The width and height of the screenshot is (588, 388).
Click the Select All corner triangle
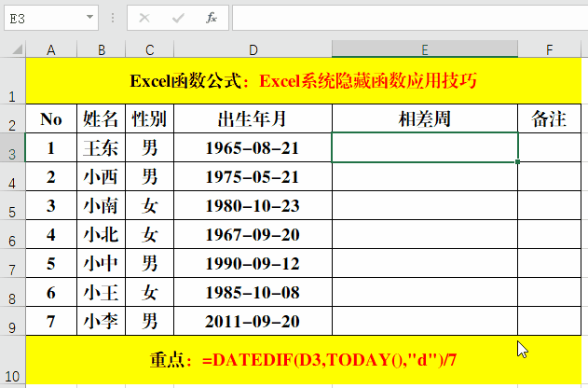point(17,48)
